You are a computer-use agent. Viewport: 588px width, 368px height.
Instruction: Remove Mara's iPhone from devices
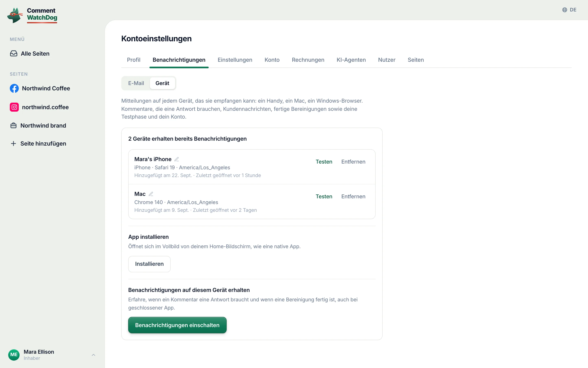click(353, 162)
